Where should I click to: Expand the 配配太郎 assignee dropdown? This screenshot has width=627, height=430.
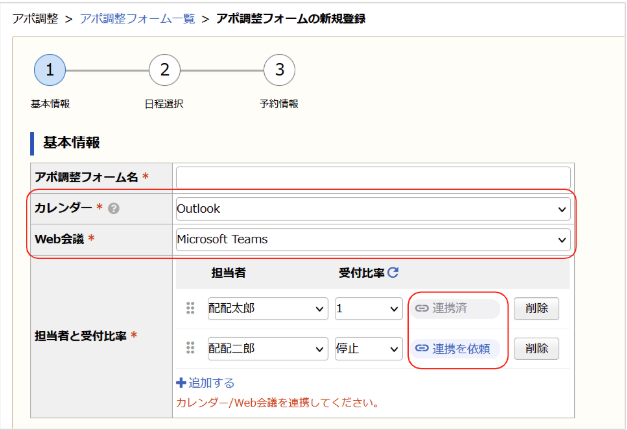click(267, 308)
